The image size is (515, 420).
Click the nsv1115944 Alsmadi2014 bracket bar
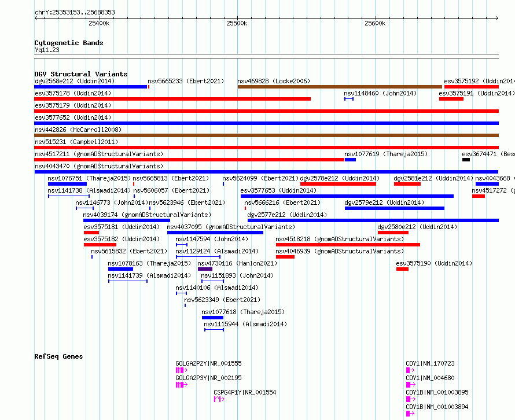point(214,330)
